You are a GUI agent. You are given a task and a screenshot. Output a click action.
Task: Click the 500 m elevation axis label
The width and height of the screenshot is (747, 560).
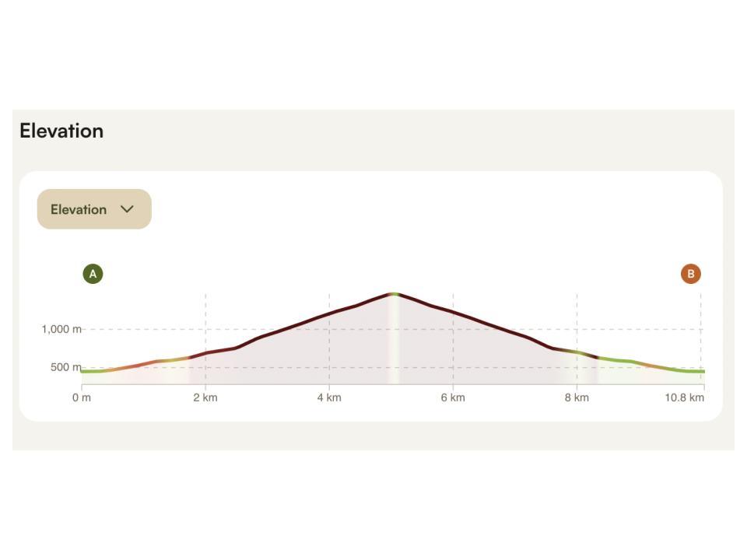[65, 367]
